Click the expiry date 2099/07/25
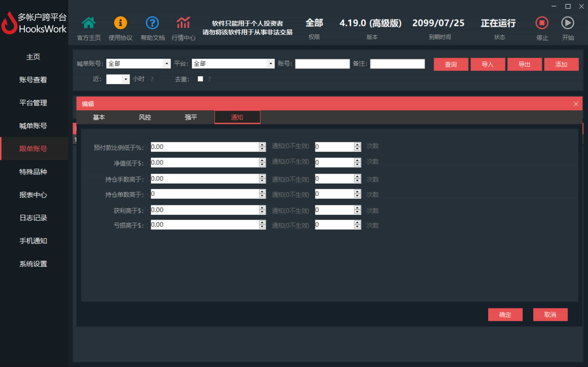The image size is (588, 367). [x=438, y=23]
